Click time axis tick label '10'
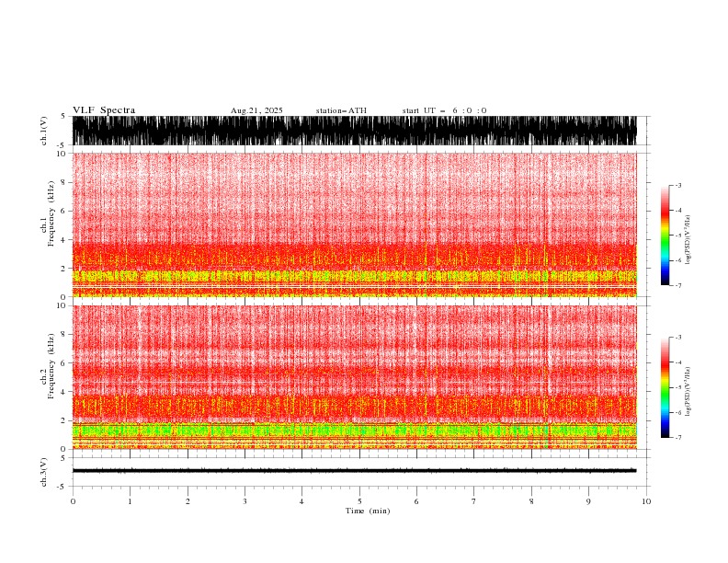Image resolution: width=728 pixels, height=563 pixels. click(x=646, y=501)
